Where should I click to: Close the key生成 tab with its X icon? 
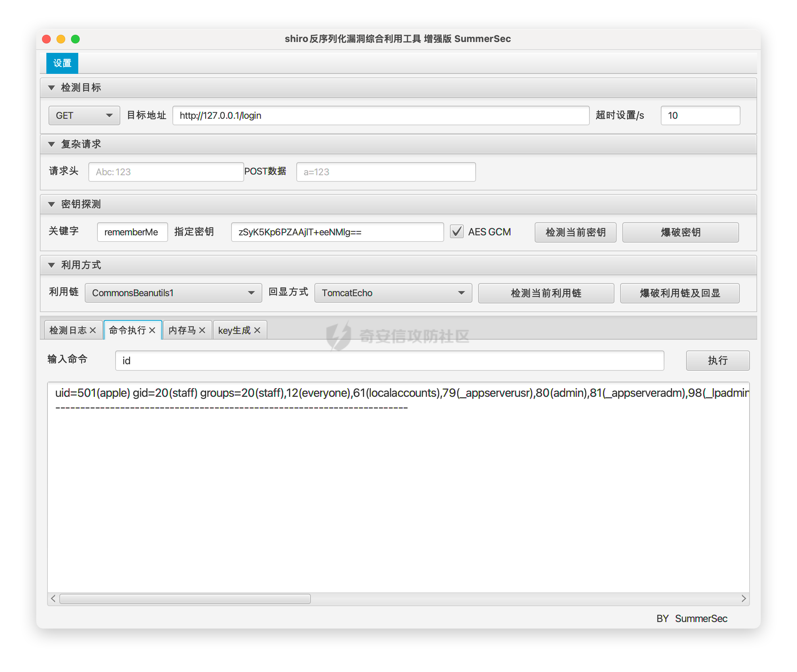pyautogui.click(x=257, y=330)
